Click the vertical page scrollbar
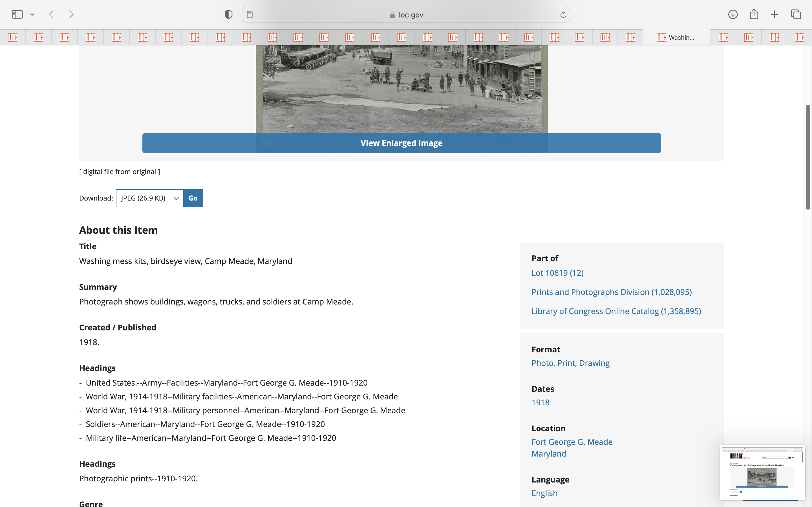Viewport: 812px width, 507px height. (x=808, y=158)
